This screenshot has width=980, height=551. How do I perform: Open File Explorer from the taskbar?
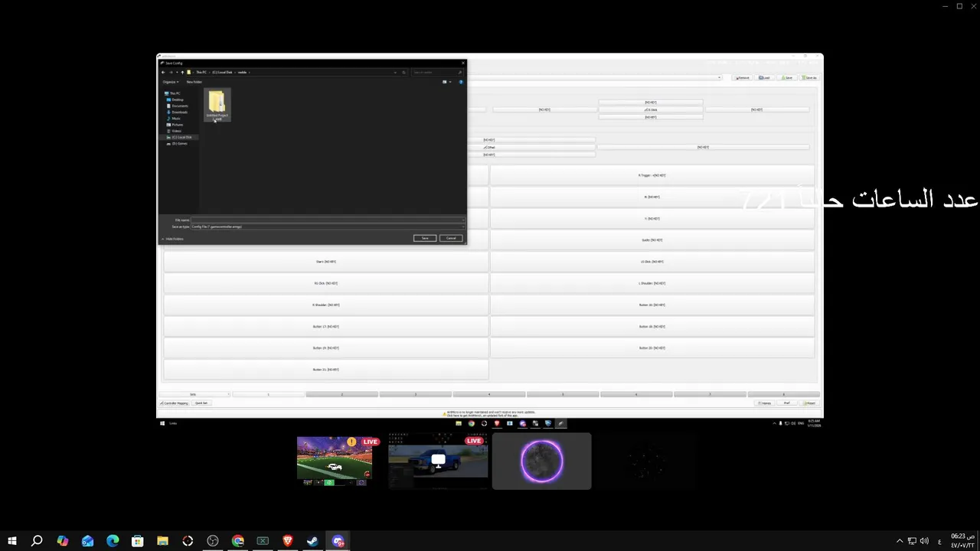pyautogui.click(x=162, y=541)
